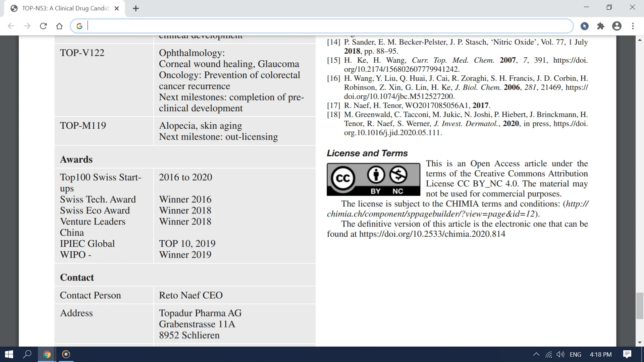Click the 4:18 PM clock
This screenshot has height=362, width=644.
pyautogui.click(x=601, y=354)
